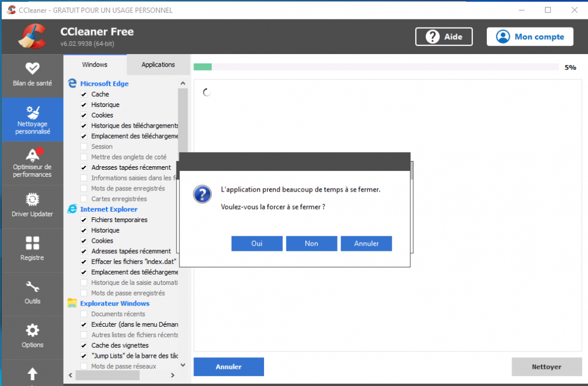Click the vertical scrollbar thumb in list
This screenshot has width=588, height=386.
[x=183, y=120]
